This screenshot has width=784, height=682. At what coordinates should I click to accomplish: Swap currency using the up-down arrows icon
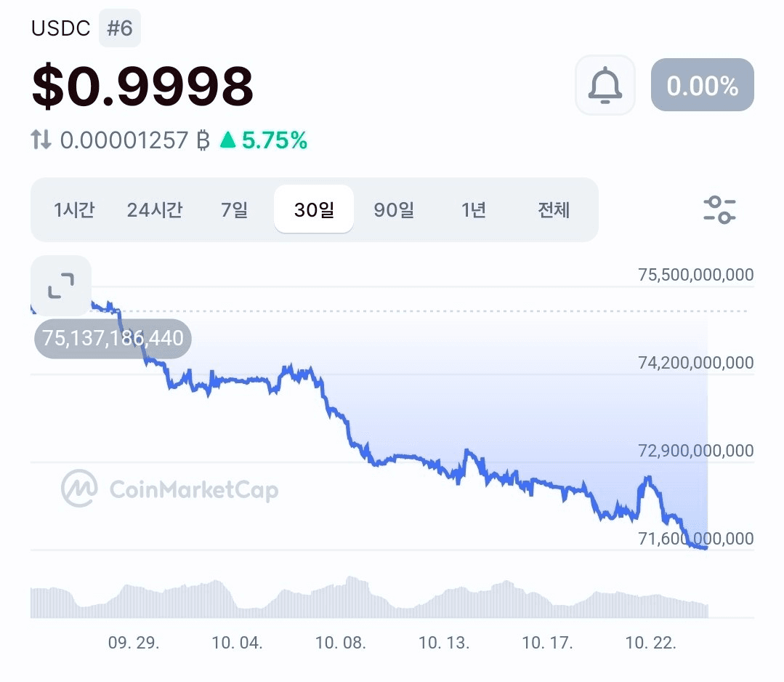[x=41, y=140]
